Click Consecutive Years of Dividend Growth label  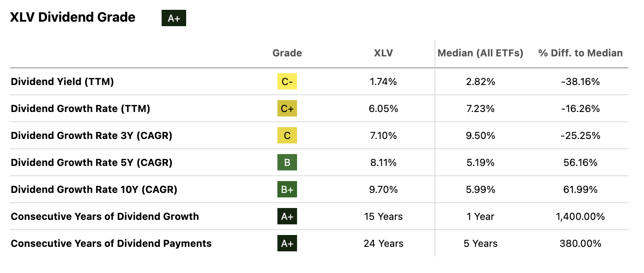point(105,216)
